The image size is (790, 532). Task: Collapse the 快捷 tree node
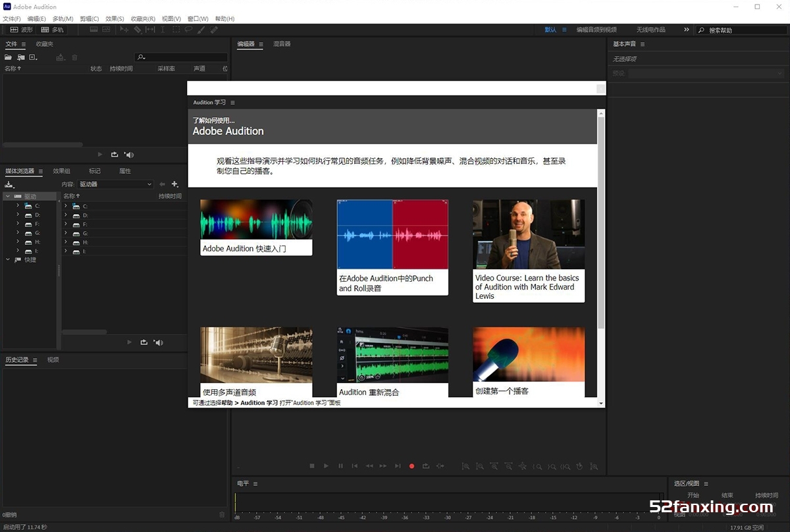tap(8, 259)
